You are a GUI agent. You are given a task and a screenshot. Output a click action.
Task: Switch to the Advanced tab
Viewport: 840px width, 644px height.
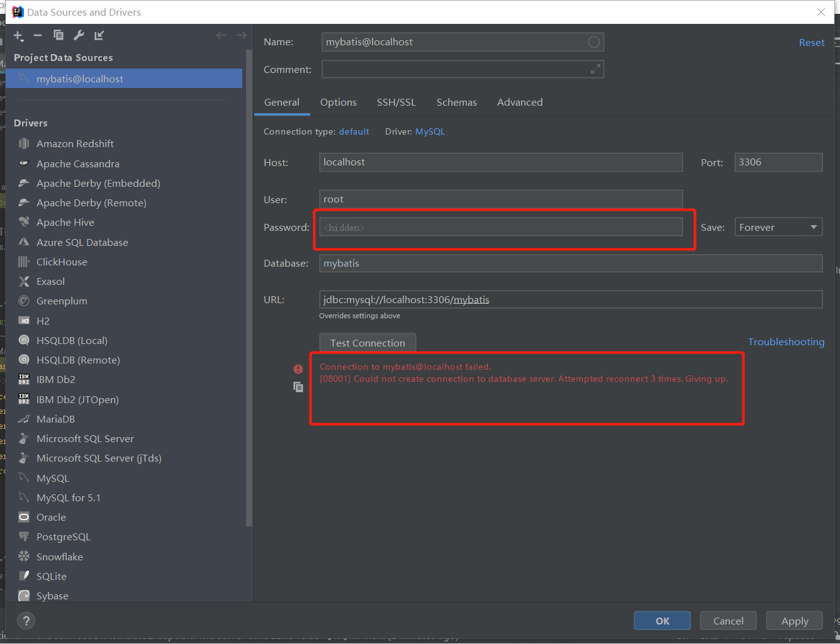(520, 102)
